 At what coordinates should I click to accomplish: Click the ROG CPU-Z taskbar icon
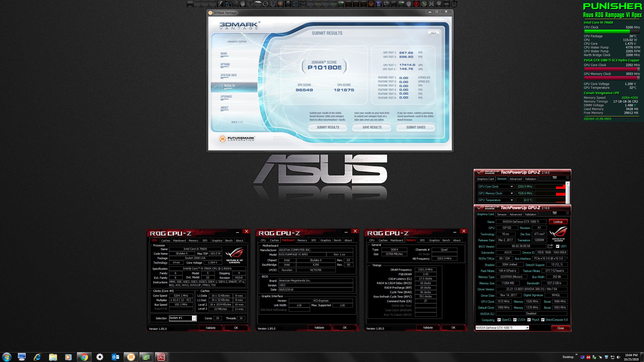click(x=161, y=357)
